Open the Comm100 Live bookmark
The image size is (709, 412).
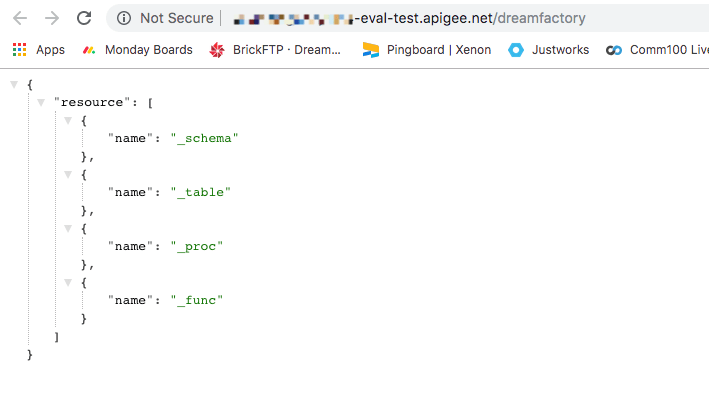coord(669,50)
